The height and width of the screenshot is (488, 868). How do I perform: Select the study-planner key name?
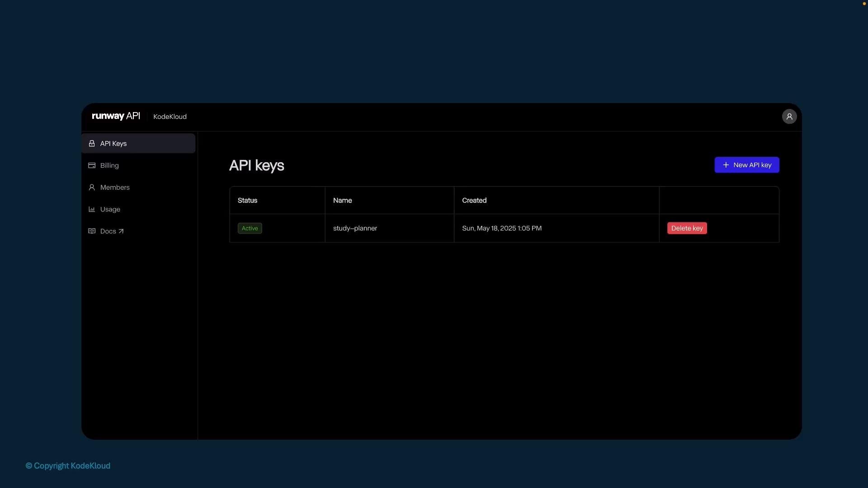tap(355, 228)
